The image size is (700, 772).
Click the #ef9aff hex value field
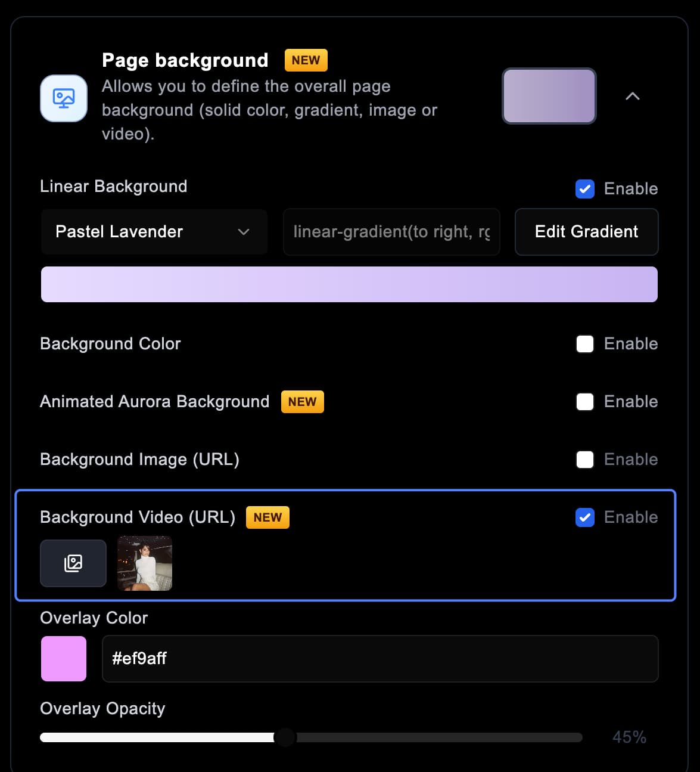click(x=380, y=658)
